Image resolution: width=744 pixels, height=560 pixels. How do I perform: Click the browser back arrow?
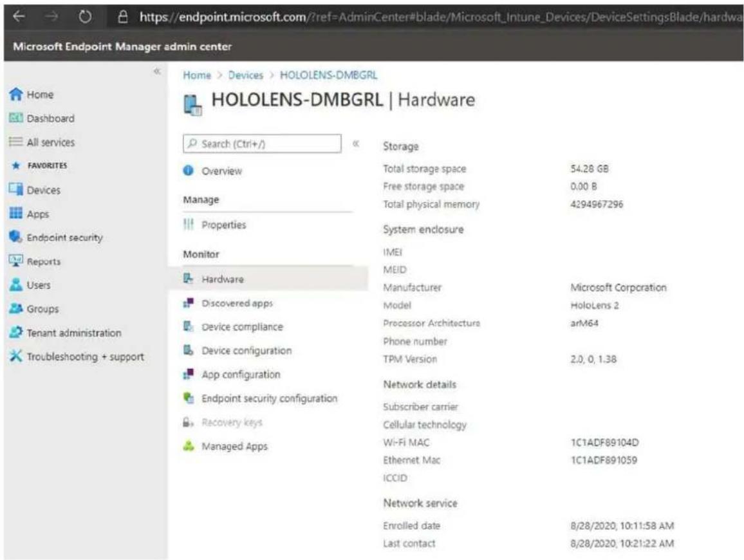19,17
